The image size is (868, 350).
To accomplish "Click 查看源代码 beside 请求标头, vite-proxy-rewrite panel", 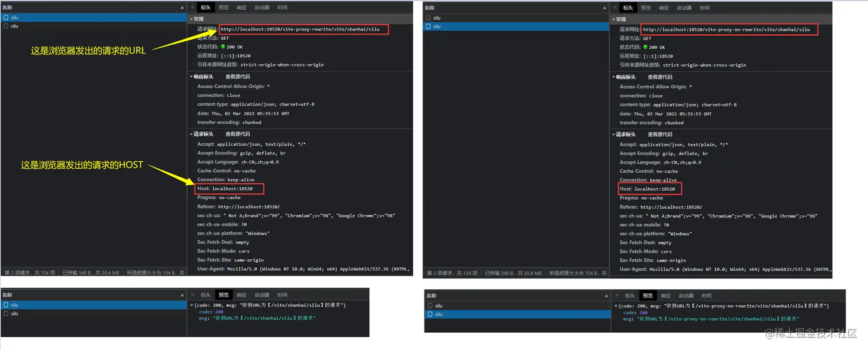I will (238, 134).
